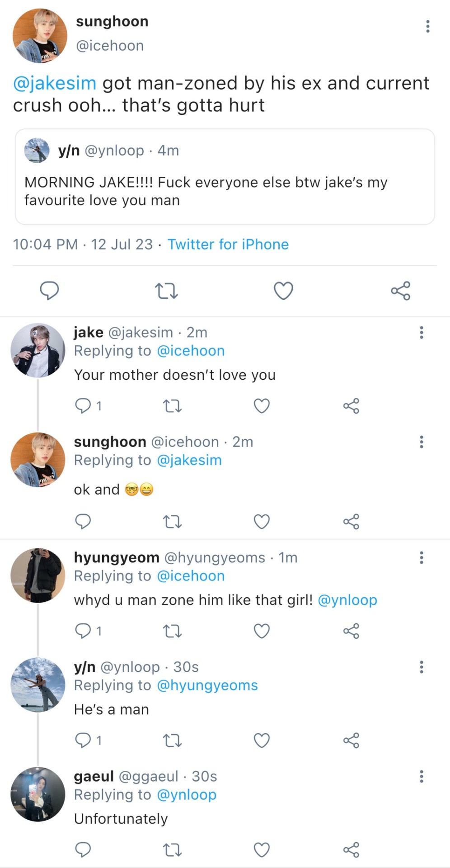The width and height of the screenshot is (450, 868).
Task: Open more options on gaeul's reply
Action: (421, 776)
